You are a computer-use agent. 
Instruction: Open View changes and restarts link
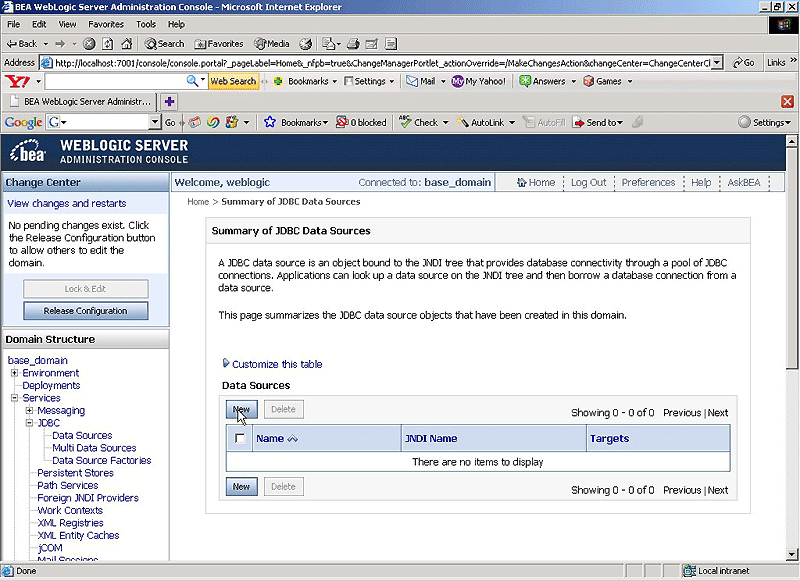click(66, 204)
